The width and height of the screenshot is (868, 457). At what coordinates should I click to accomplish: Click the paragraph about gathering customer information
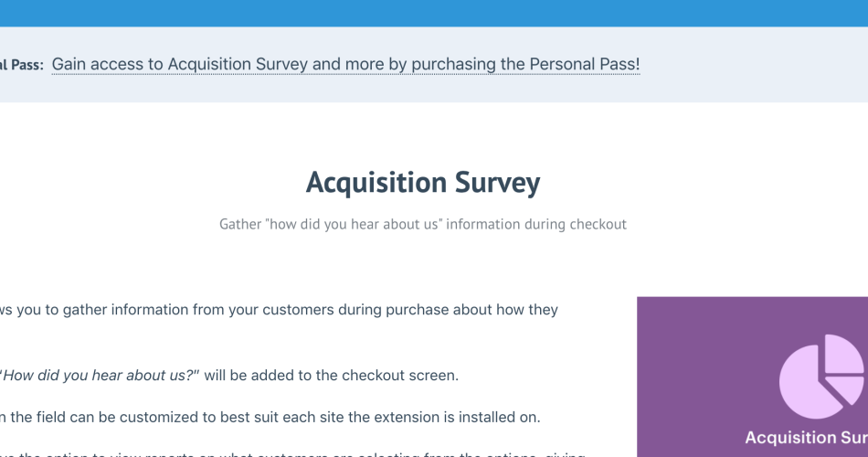279,310
